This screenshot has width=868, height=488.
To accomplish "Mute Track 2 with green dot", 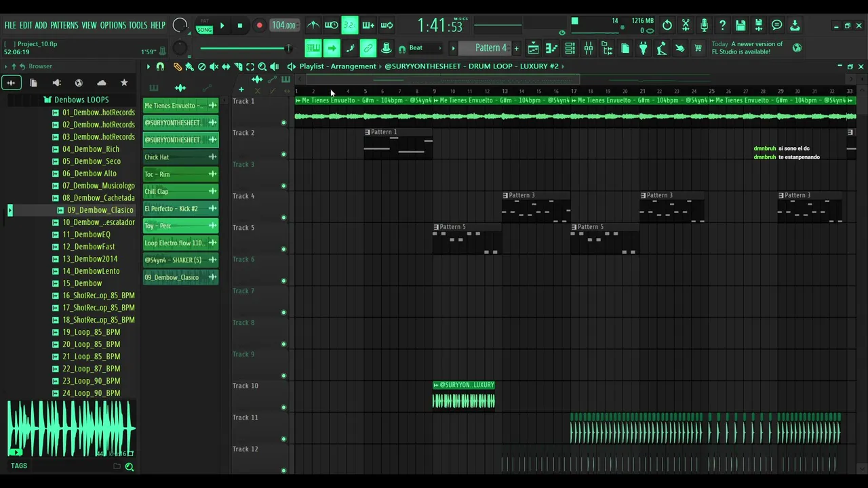I will (283, 155).
